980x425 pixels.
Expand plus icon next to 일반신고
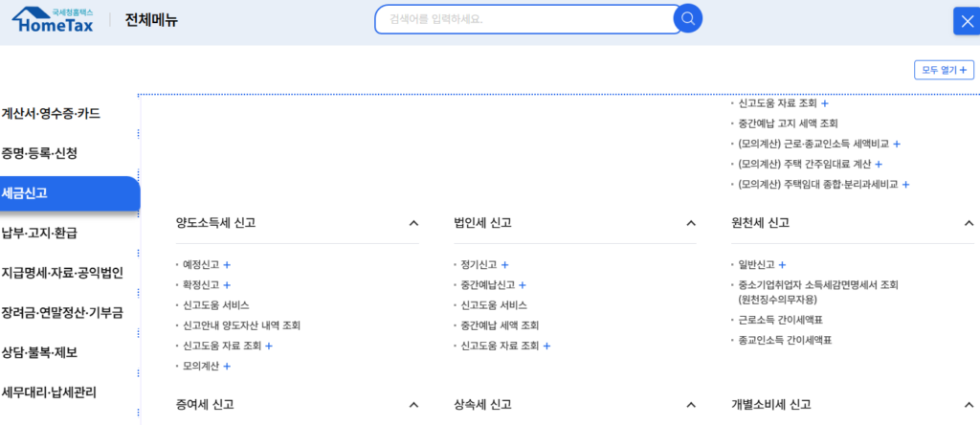point(783,265)
